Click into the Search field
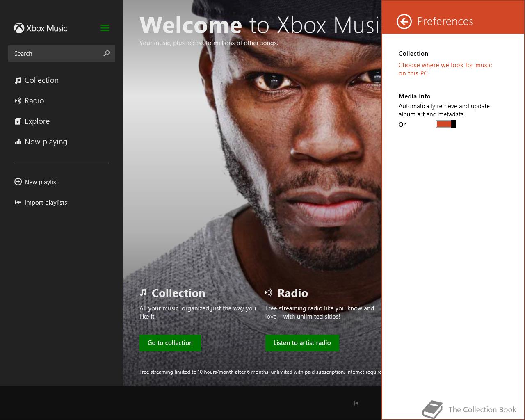This screenshot has height=420, width=525. tap(62, 53)
